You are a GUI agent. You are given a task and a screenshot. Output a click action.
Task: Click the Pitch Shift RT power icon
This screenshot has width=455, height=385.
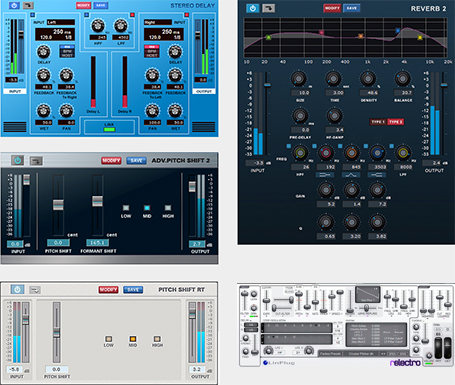pyautogui.click(x=17, y=289)
